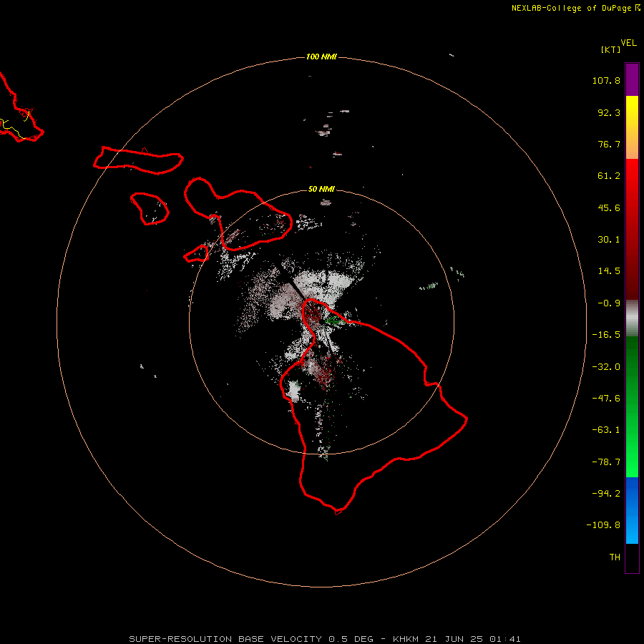
Task: Click the -94.2 velocity scale value
Action: (606, 493)
